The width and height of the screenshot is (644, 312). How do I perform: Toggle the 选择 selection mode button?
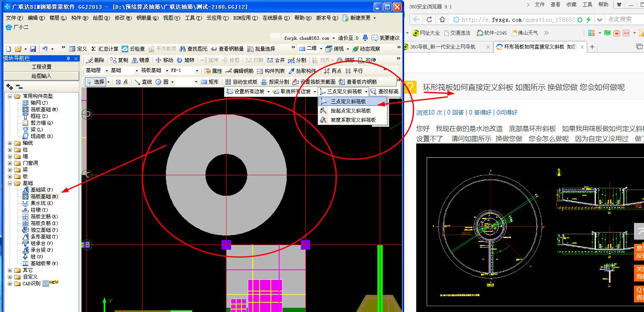[x=96, y=82]
